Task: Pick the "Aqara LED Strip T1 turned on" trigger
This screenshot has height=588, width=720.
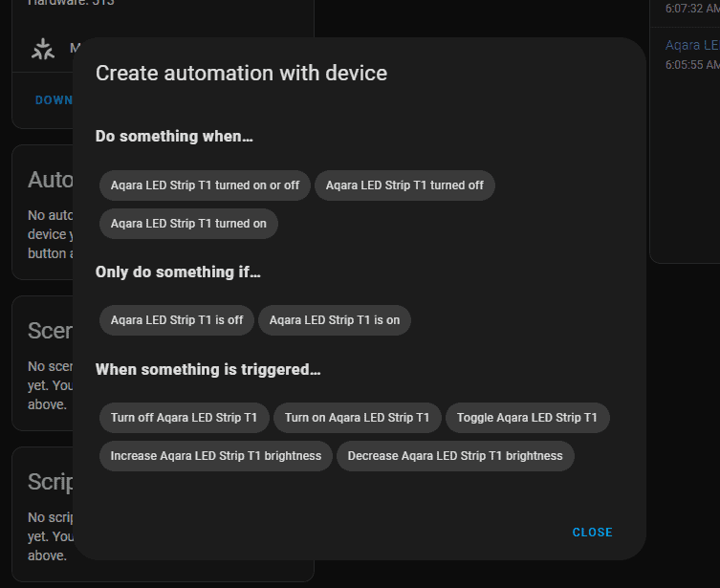Action: (188, 224)
